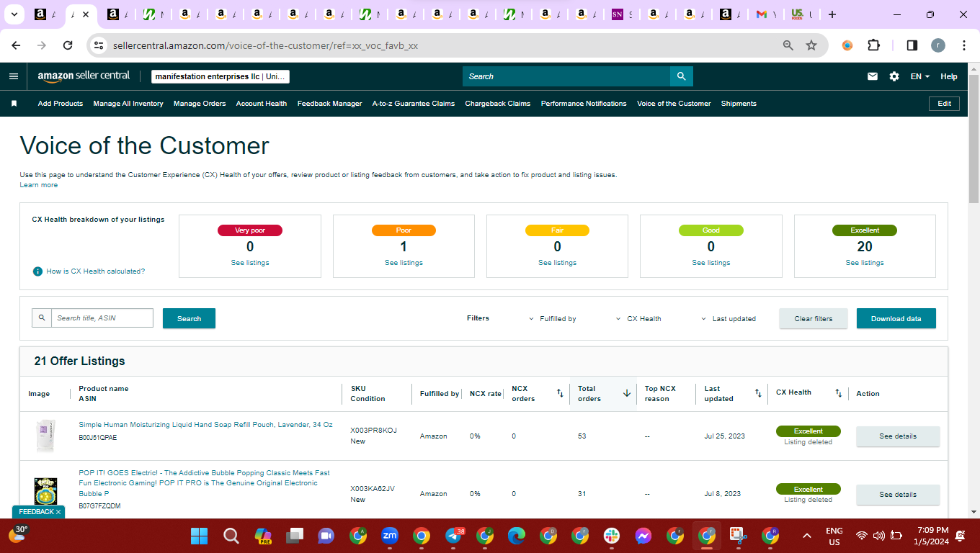Click Clear filters
Screen dimensions: 980x553
[814, 318]
